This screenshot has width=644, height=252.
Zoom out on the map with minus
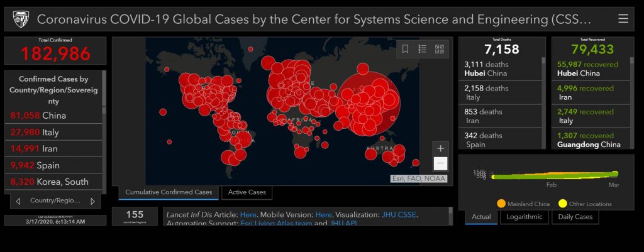pos(440,164)
